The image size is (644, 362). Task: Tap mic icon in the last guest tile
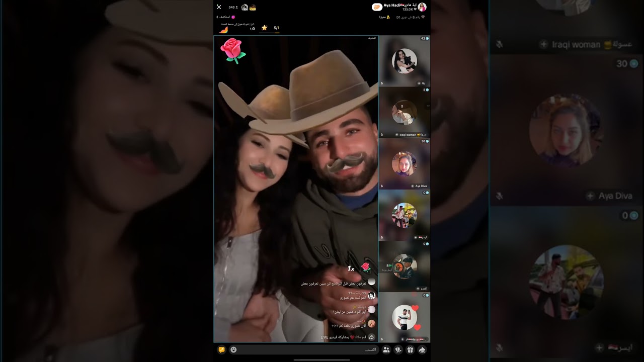click(382, 339)
